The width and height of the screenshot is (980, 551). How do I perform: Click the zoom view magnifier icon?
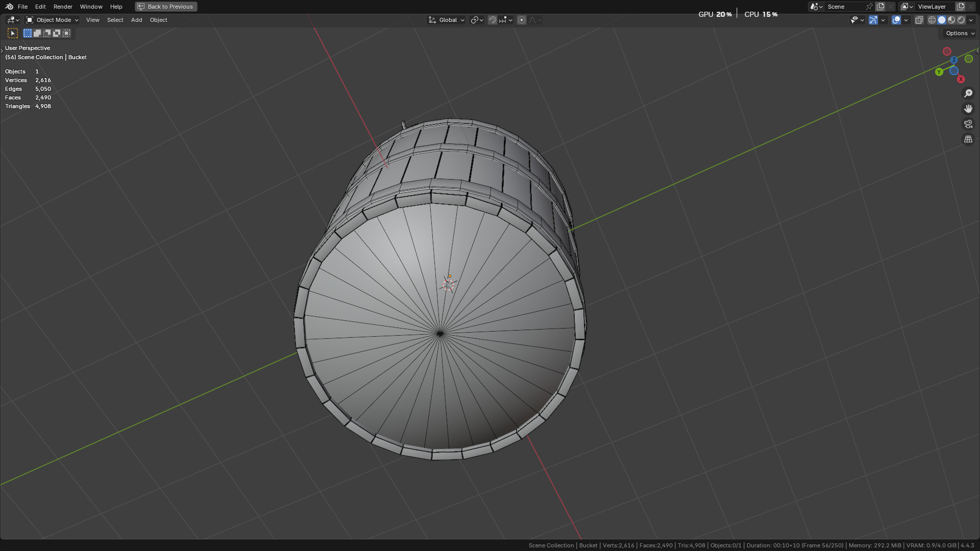point(968,93)
